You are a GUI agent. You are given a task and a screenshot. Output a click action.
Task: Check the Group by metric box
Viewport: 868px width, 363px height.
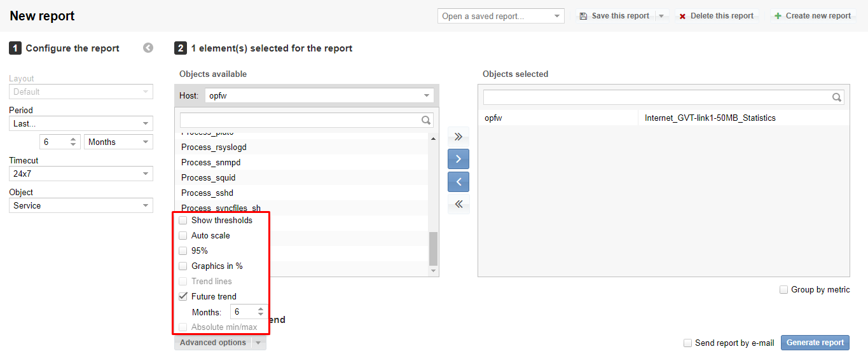783,290
